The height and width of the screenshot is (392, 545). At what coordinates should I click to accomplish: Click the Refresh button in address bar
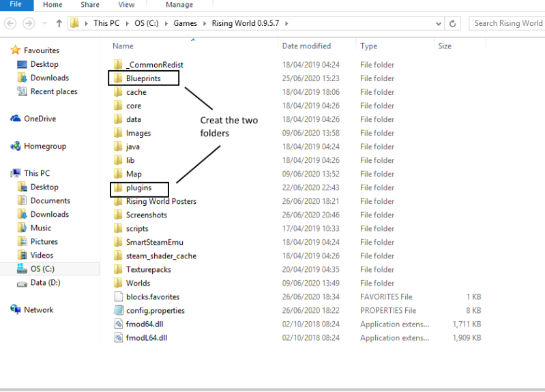(453, 23)
